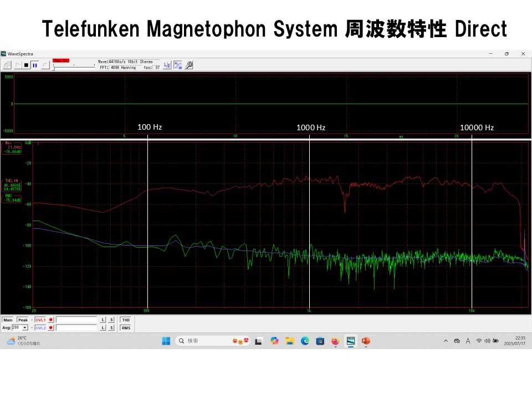Open Firefox from the taskbar
Viewport: 532px width, 399px height.
point(335,341)
